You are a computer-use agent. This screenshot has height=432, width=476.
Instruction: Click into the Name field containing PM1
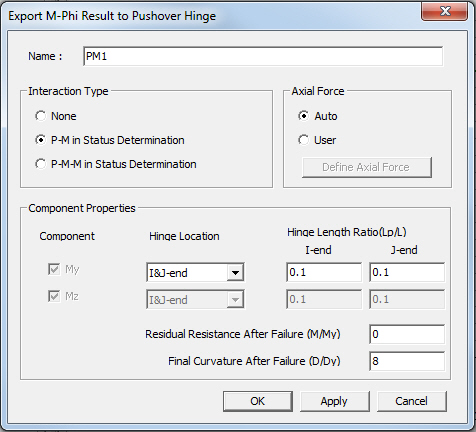tap(263, 56)
